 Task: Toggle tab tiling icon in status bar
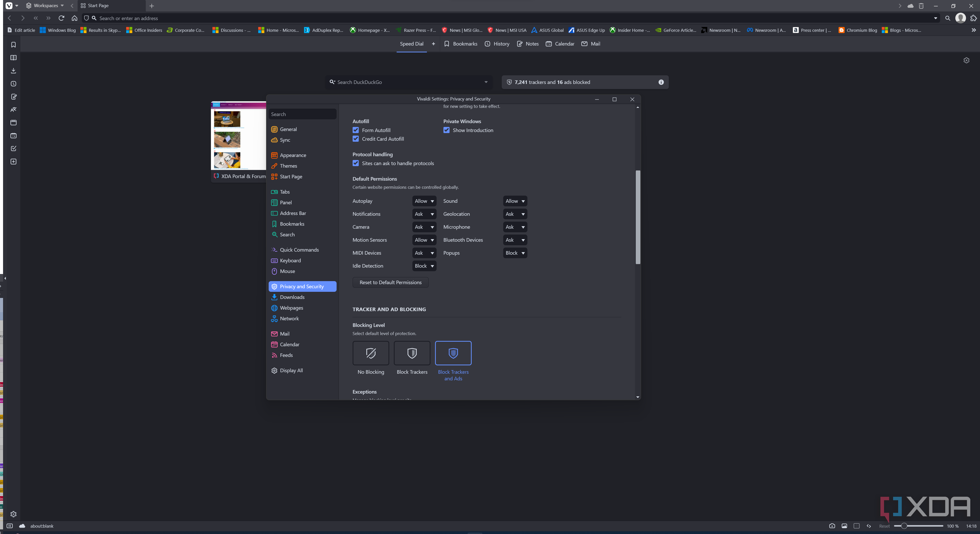coord(856,526)
